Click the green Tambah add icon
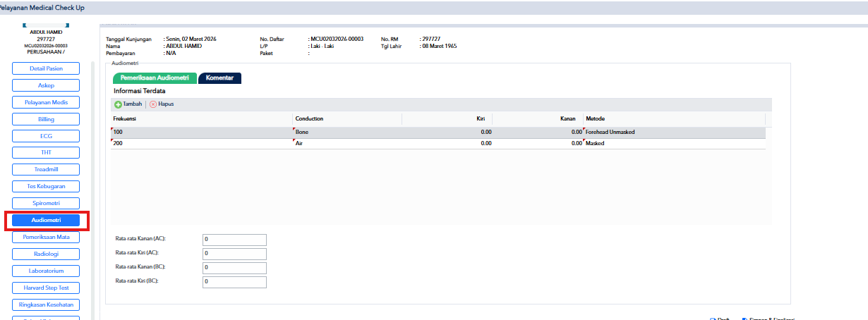Image resolution: width=868 pixels, height=320 pixels. 118,104
